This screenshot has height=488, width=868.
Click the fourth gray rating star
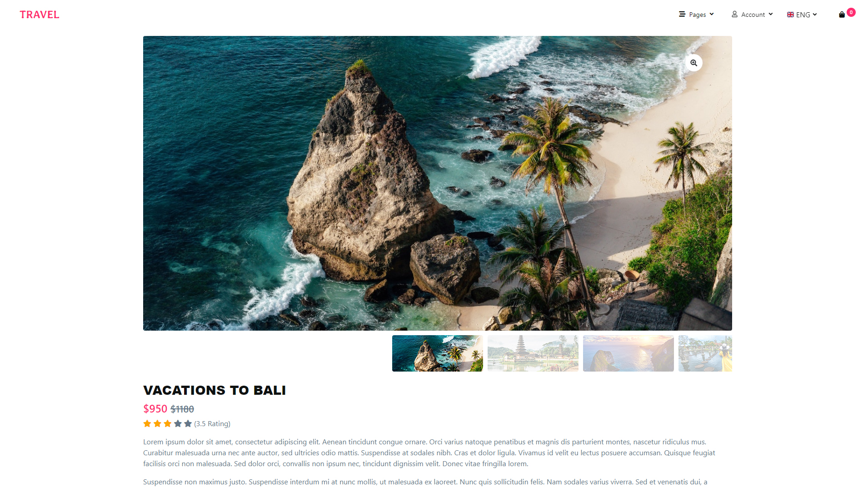178,423
